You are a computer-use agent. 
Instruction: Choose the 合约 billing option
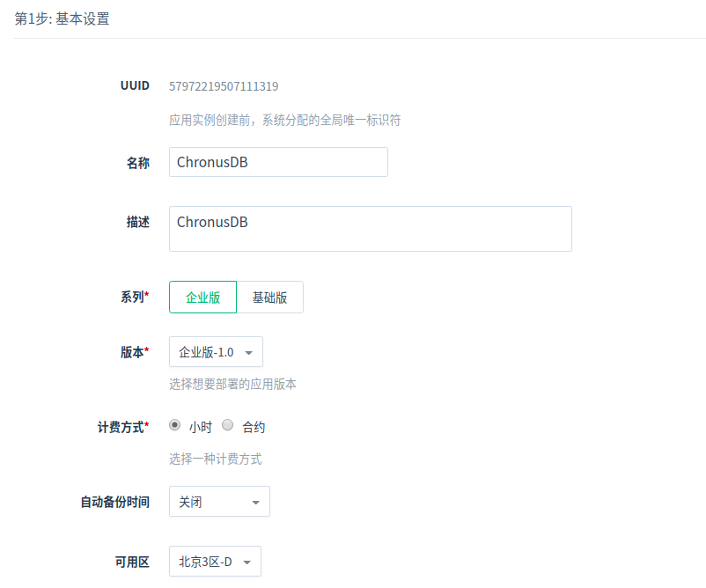pos(227,425)
